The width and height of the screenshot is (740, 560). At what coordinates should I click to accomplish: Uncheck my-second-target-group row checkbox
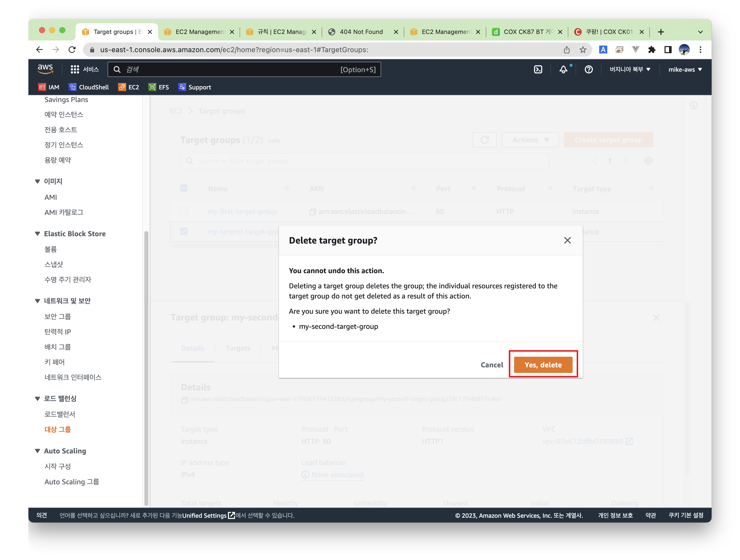pyautogui.click(x=184, y=231)
